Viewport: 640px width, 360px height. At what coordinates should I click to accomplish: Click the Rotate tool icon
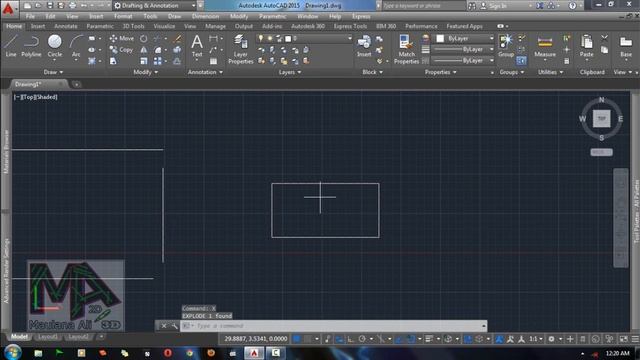pos(144,38)
